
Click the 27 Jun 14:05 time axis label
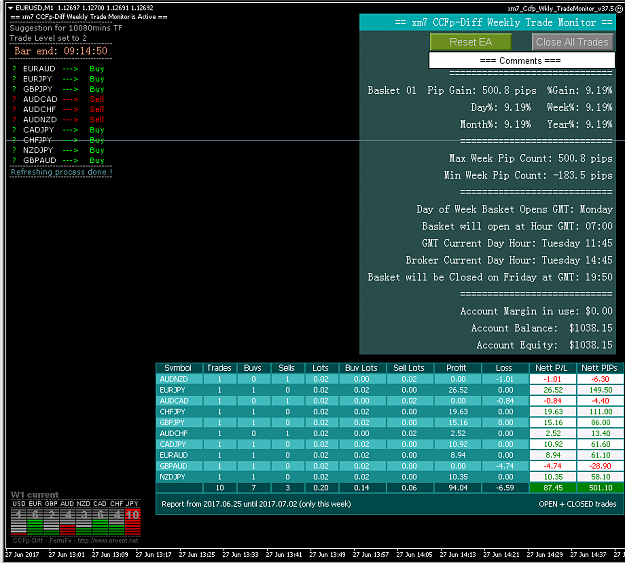414,554
